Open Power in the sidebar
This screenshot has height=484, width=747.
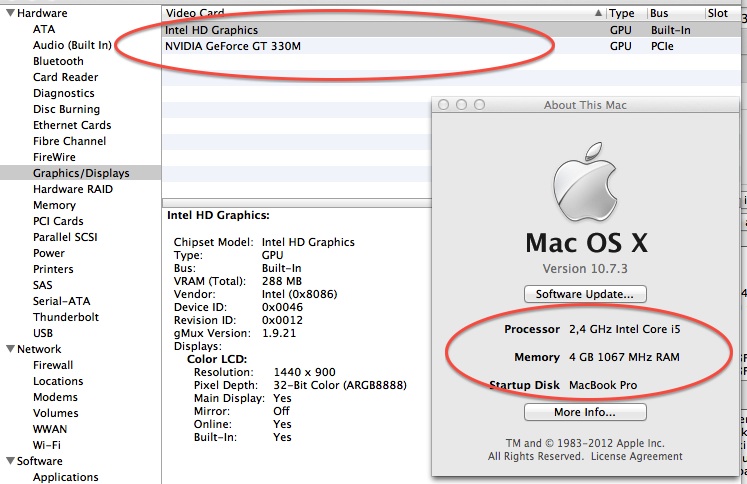click(x=49, y=253)
